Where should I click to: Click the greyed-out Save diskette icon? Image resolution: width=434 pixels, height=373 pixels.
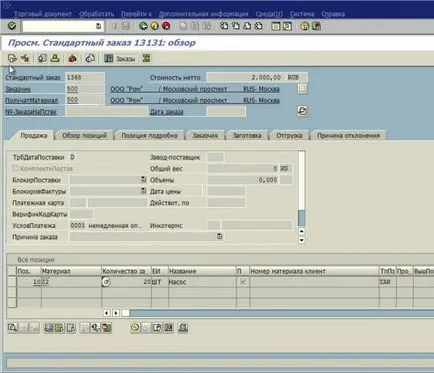[125, 26]
